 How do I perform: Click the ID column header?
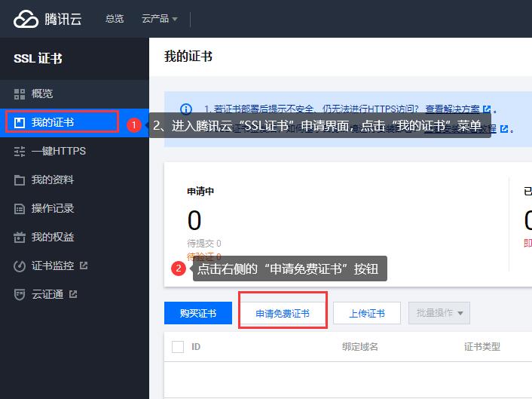click(x=196, y=347)
